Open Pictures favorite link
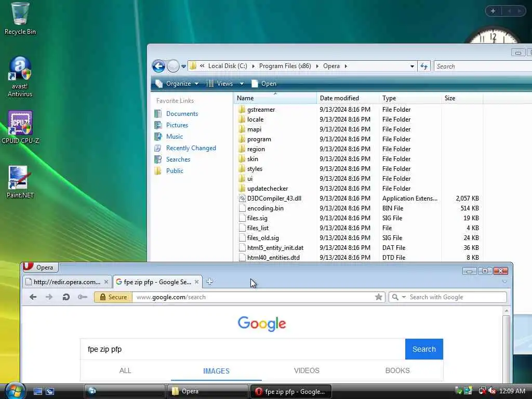 point(177,125)
